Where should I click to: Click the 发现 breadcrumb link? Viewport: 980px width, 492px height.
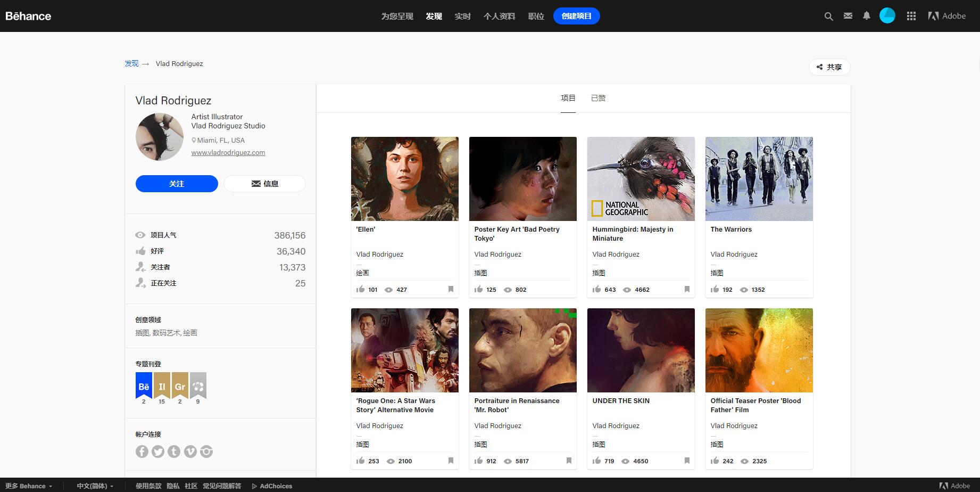click(x=131, y=63)
